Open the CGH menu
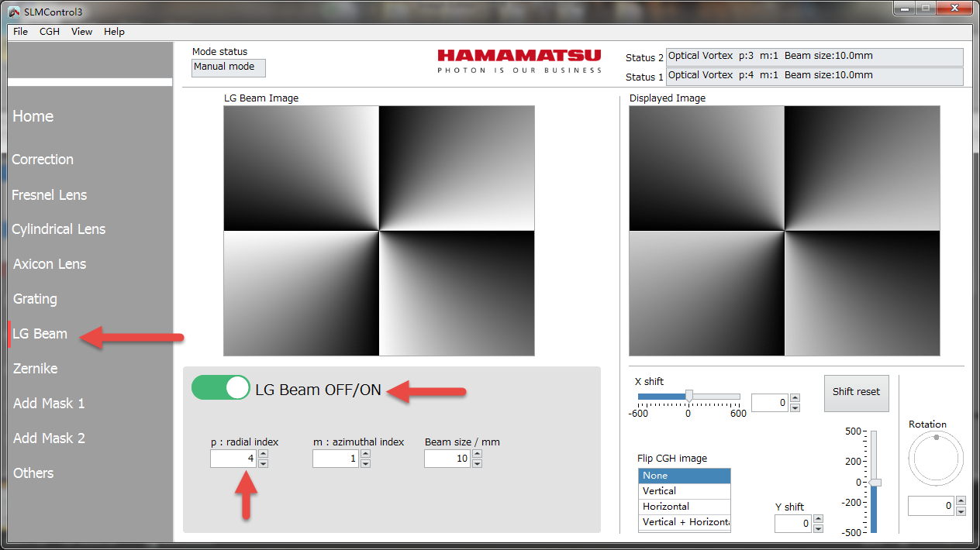Image resolution: width=980 pixels, height=550 pixels. pos(50,32)
